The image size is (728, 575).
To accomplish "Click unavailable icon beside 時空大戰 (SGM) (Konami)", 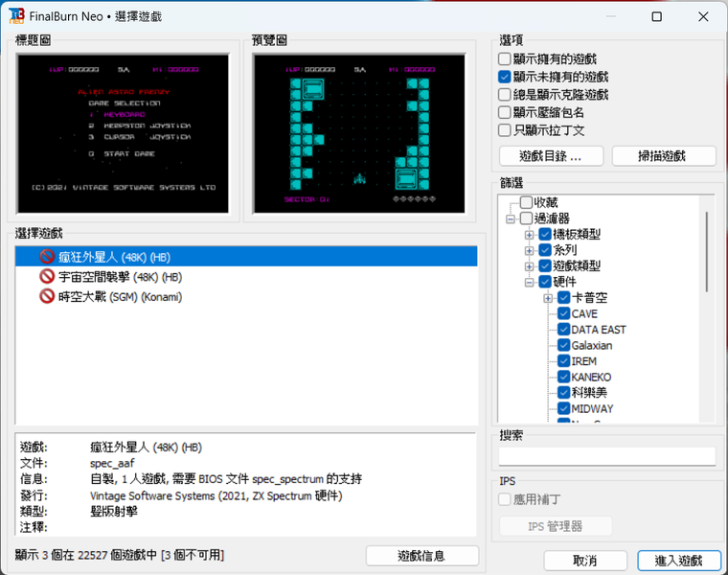I will 47,296.
